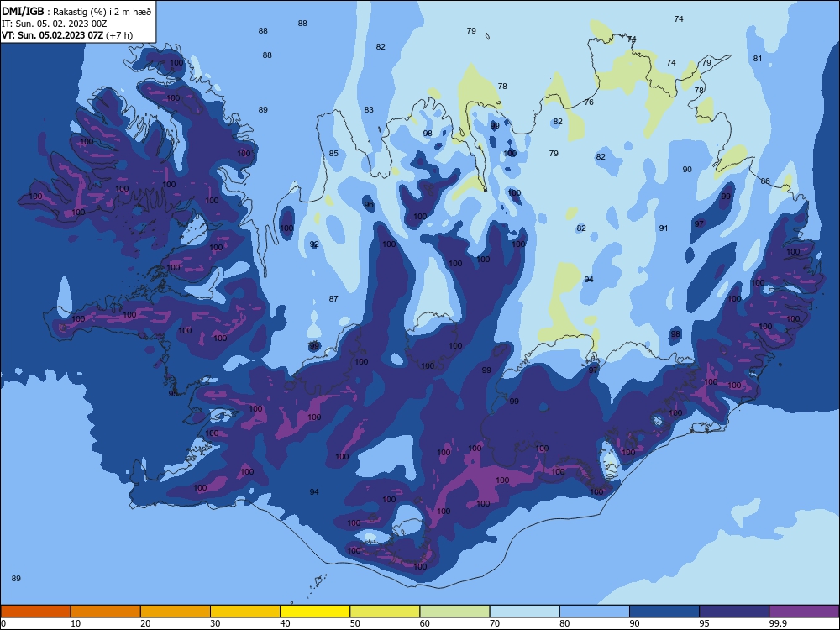Click the 60–70 pale green legend swatch
The image size is (840, 630).
[x=454, y=612]
